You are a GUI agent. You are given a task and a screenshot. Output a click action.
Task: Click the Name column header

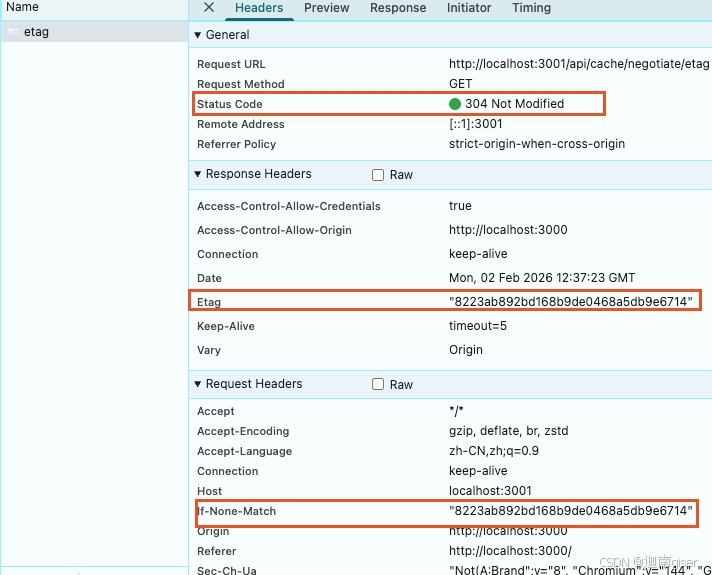click(x=22, y=7)
